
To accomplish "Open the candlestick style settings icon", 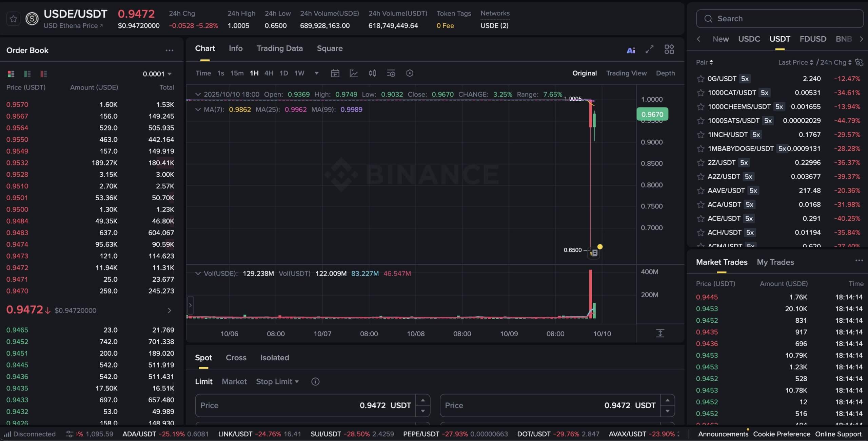I will coord(372,73).
